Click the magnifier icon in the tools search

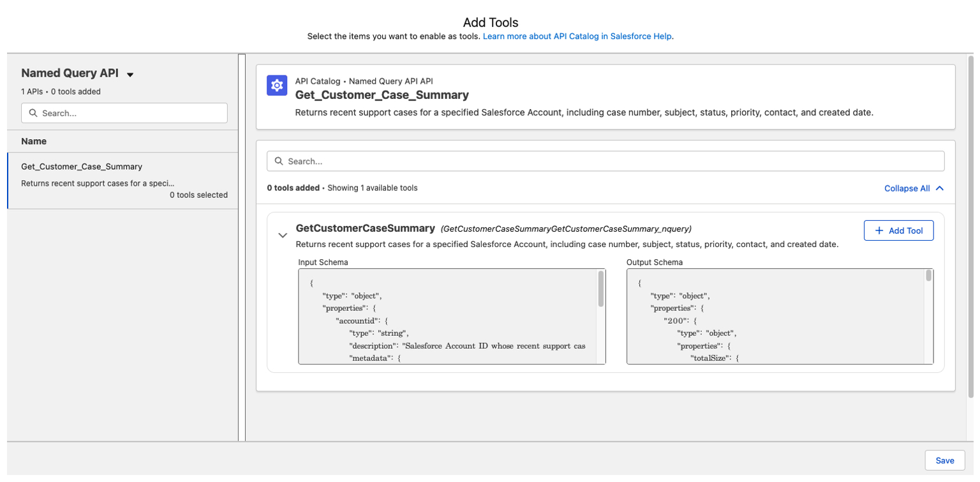point(279,162)
